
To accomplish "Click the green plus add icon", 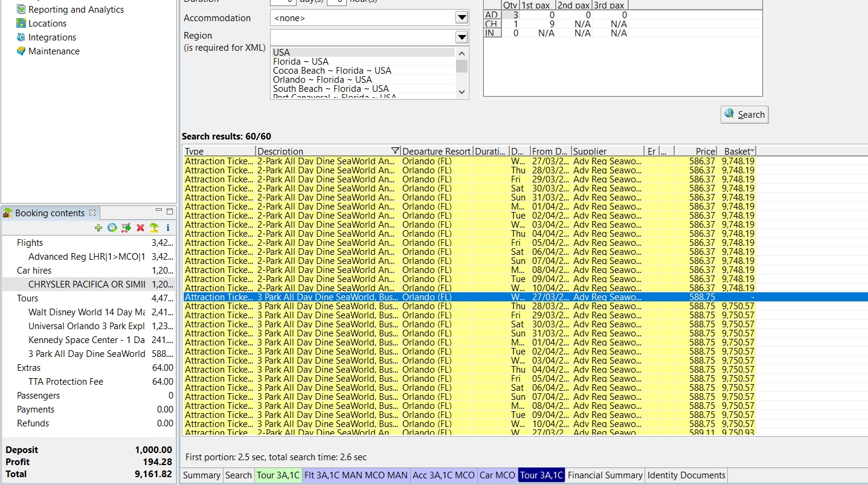I will point(98,228).
